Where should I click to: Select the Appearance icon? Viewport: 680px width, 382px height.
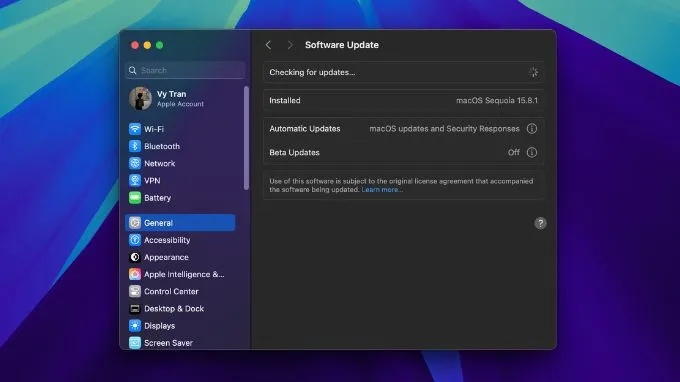click(x=135, y=257)
